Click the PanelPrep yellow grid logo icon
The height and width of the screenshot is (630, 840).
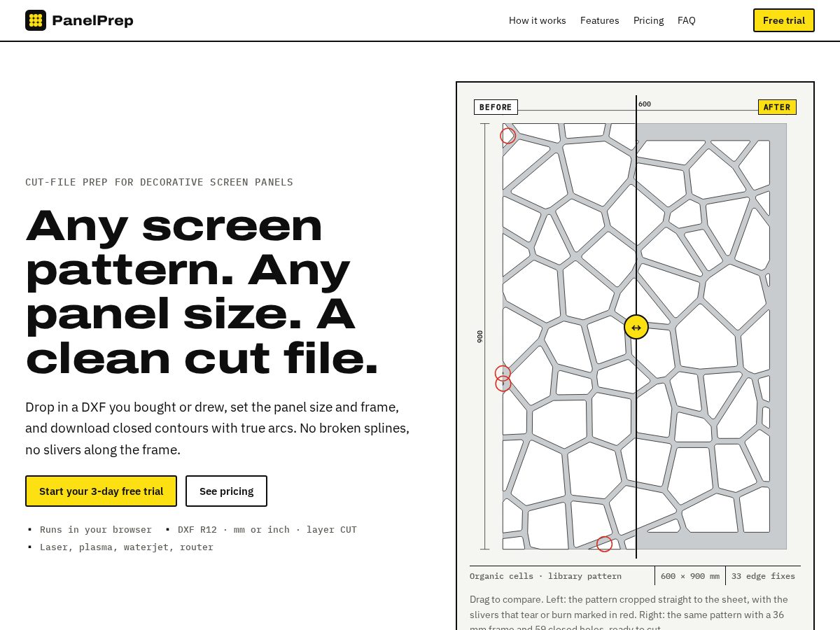click(36, 20)
